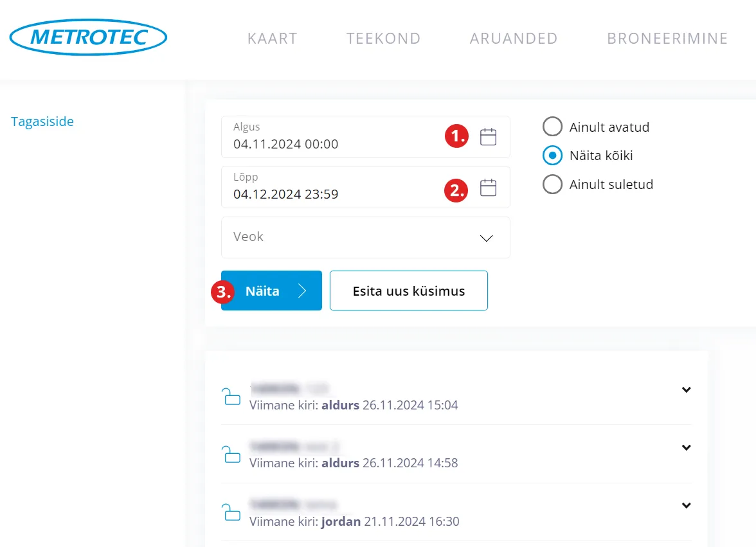
Task: Open the Veok dropdown
Action: 365,237
